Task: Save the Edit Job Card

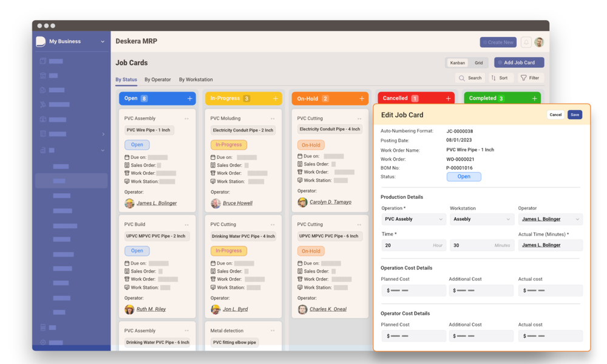Action: click(x=575, y=115)
